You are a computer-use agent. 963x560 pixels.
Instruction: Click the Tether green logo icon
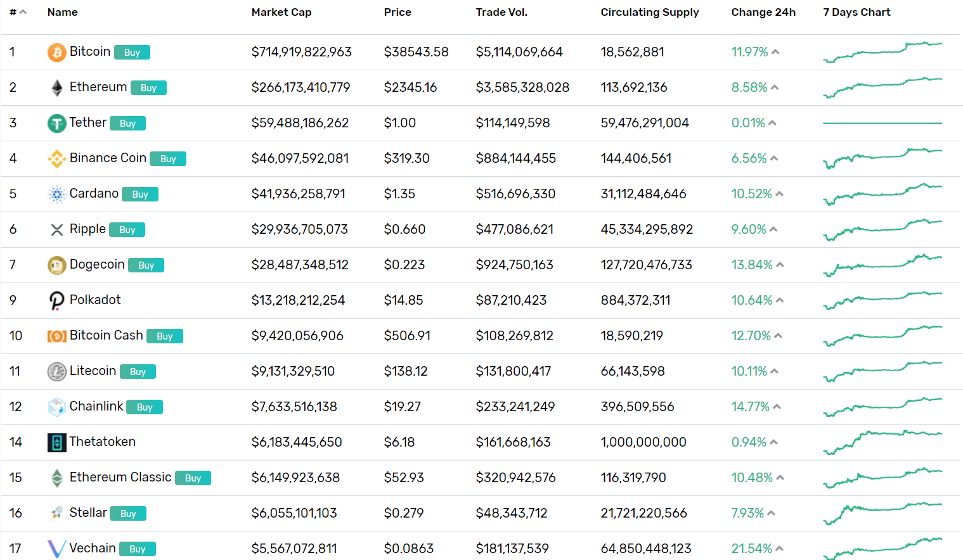(x=57, y=123)
